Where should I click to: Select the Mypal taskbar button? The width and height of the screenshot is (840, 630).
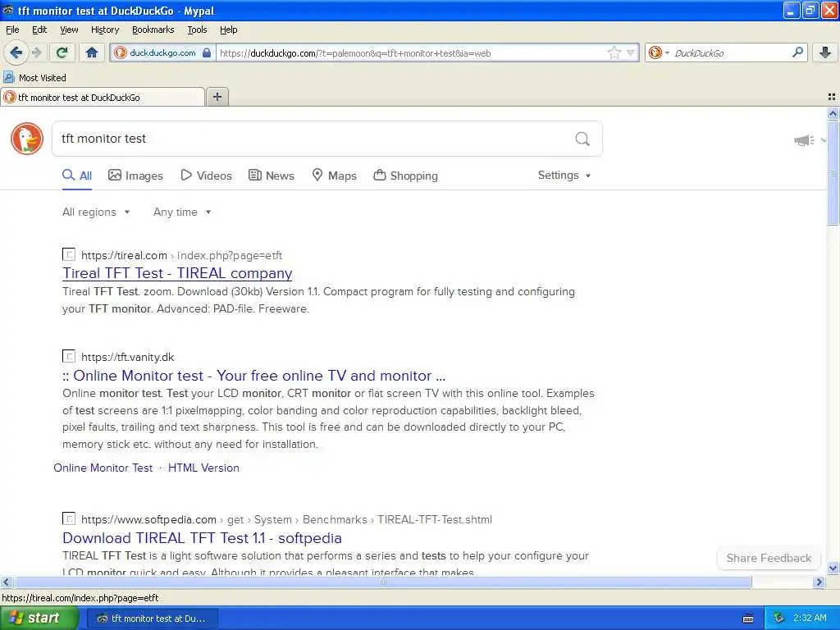click(152, 619)
